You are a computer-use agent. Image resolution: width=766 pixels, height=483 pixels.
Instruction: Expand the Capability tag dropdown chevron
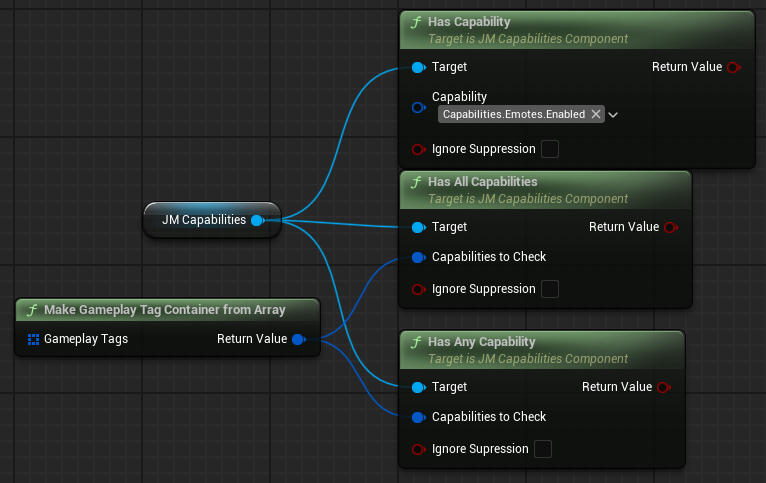[613, 115]
